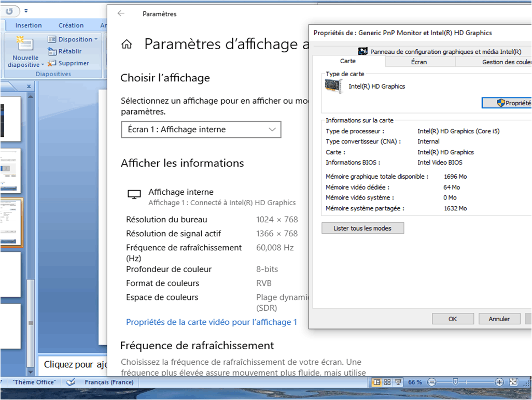Click fit slide to window icon

pyautogui.click(x=513, y=382)
